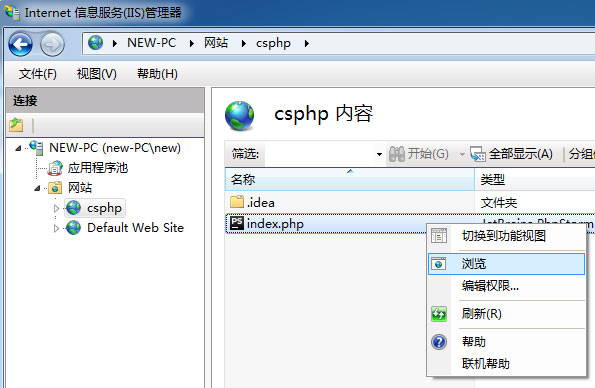Screen dimensions: 595x388
Task: Sort by the 名称 column header
Action: [x=350, y=179]
